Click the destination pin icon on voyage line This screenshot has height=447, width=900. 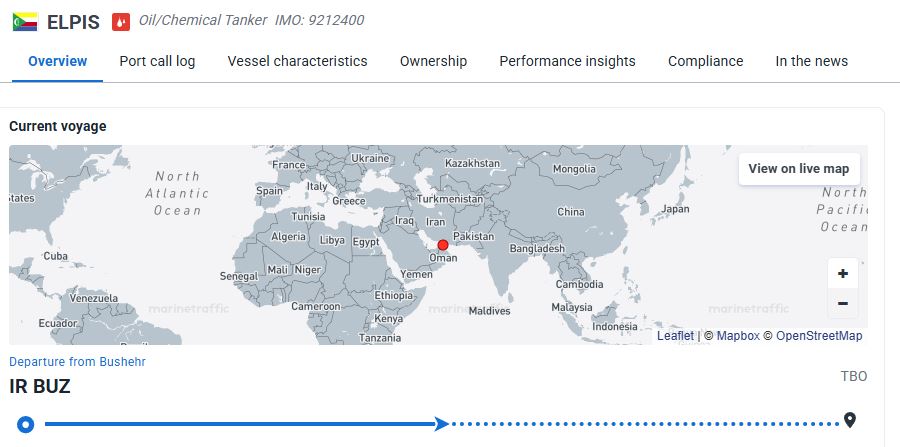pos(850,420)
